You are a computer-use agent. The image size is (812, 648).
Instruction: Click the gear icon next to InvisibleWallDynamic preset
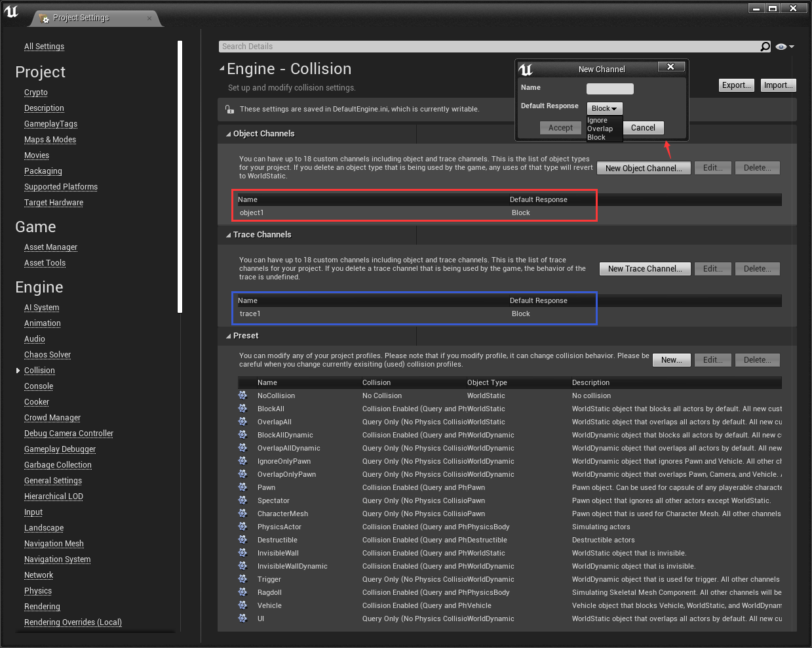click(x=242, y=566)
